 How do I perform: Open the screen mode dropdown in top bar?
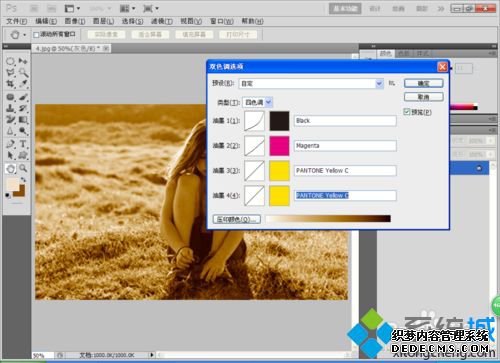[151, 8]
